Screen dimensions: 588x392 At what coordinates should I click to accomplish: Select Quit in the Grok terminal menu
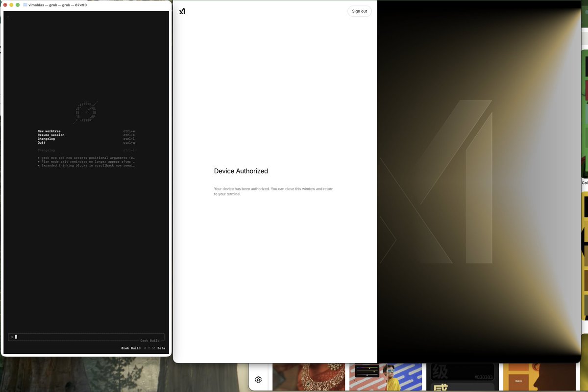click(x=42, y=143)
